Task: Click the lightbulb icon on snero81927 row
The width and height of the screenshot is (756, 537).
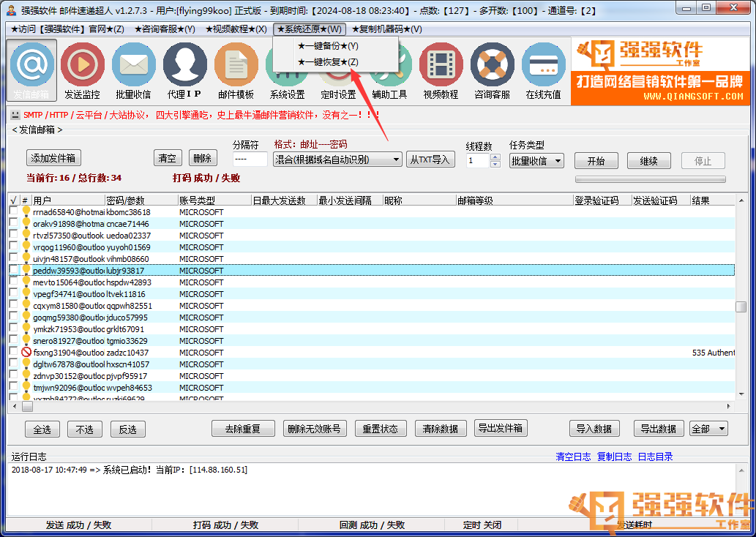Action: pos(26,340)
